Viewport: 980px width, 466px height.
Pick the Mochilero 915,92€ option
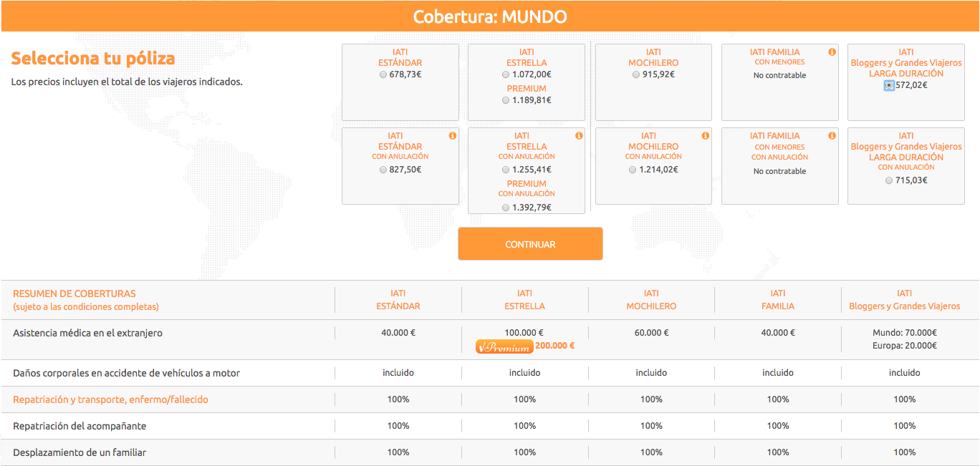pyautogui.click(x=637, y=74)
